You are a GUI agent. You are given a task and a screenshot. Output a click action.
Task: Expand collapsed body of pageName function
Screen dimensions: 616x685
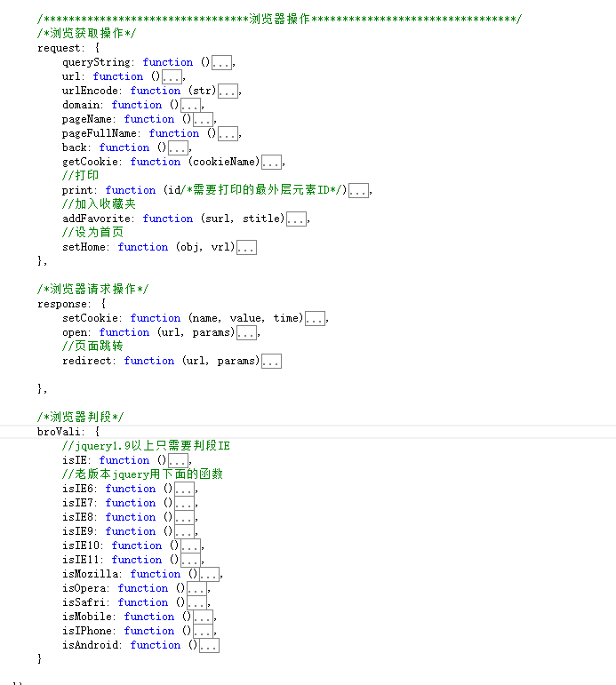click(x=203, y=120)
